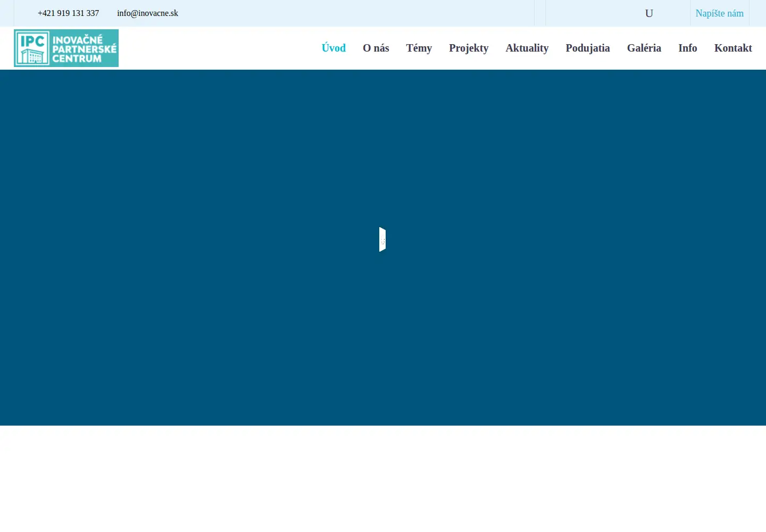This screenshot has height=532, width=766.
Task: Open the O nás menu item
Action: (x=376, y=48)
